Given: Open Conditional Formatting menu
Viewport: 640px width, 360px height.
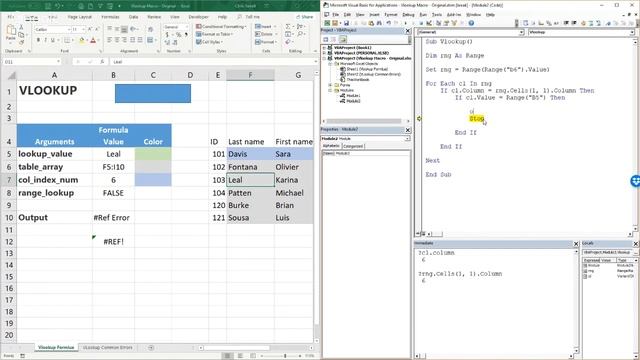Looking at the screenshot, I should [x=221, y=27].
